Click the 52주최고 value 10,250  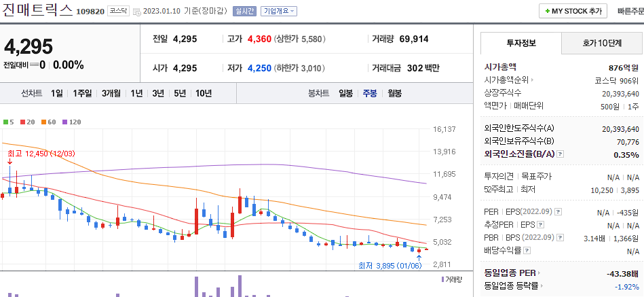coord(602,190)
